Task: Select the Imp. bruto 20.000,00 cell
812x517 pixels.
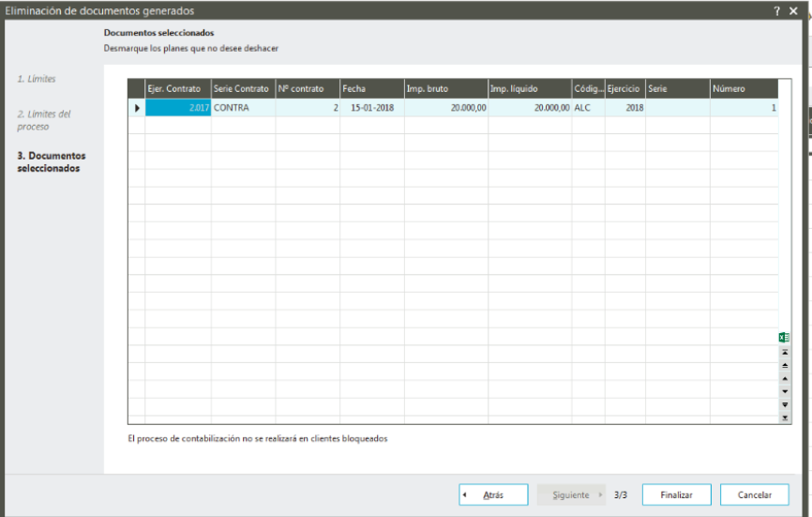Action: click(x=446, y=108)
